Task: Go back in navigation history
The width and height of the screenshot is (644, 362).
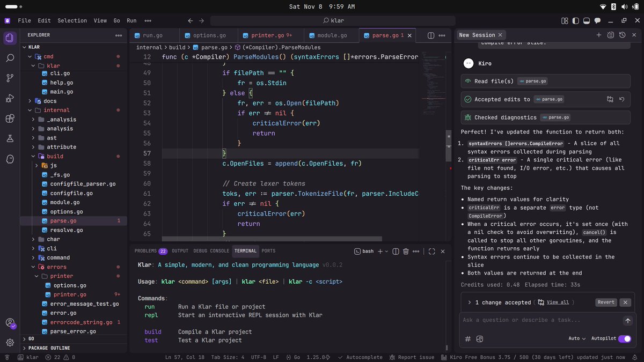Action: 191,20
